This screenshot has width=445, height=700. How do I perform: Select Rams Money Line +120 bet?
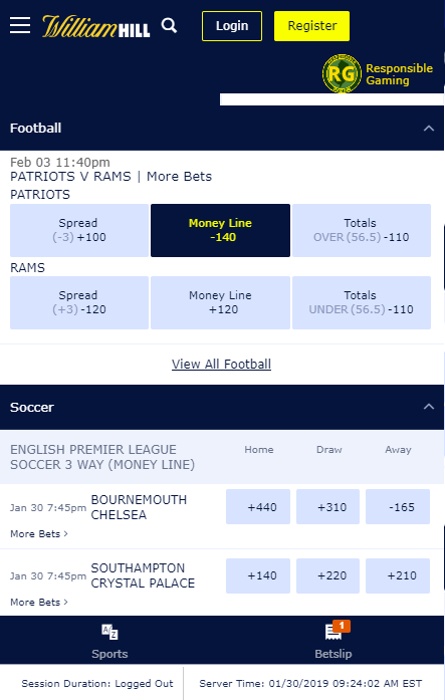[x=220, y=303]
